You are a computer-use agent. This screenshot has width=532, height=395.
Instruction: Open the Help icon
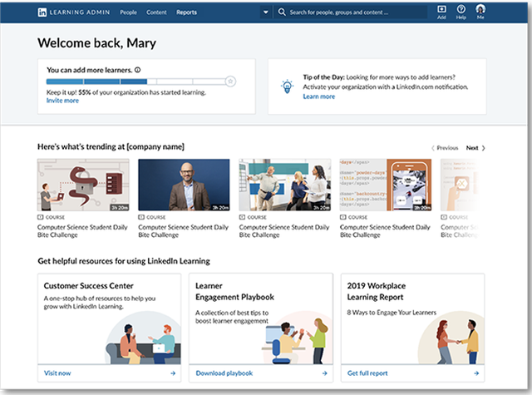click(x=461, y=9)
